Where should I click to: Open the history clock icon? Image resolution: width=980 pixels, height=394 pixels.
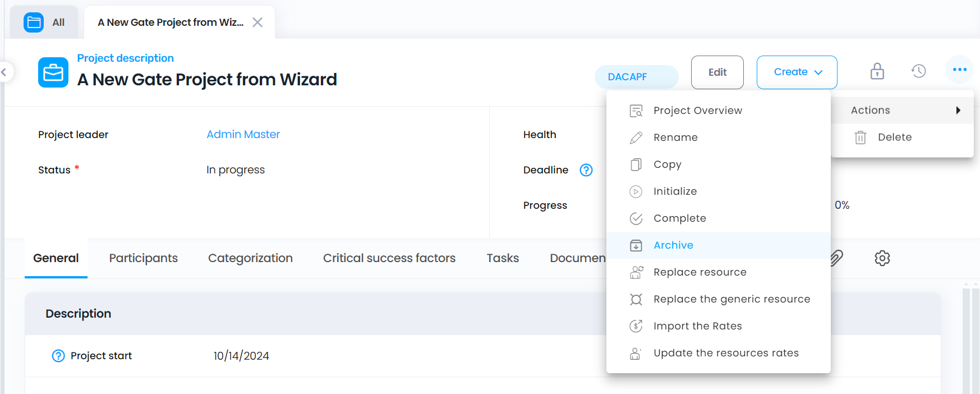pyautogui.click(x=919, y=71)
